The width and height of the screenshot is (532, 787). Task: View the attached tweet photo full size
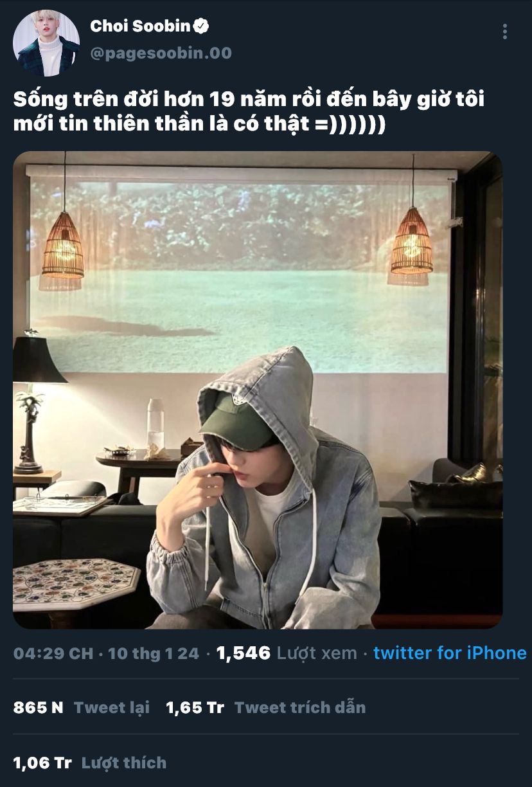(x=258, y=390)
